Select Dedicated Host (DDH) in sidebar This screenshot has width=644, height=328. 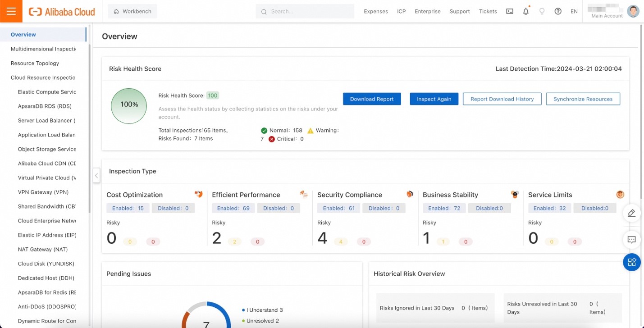pyautogui.click(x=46, y=278)
